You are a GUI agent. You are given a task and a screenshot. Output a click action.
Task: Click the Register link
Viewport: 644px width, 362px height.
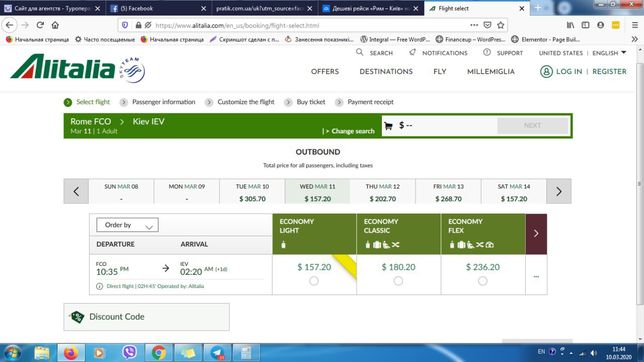(609, 71)
